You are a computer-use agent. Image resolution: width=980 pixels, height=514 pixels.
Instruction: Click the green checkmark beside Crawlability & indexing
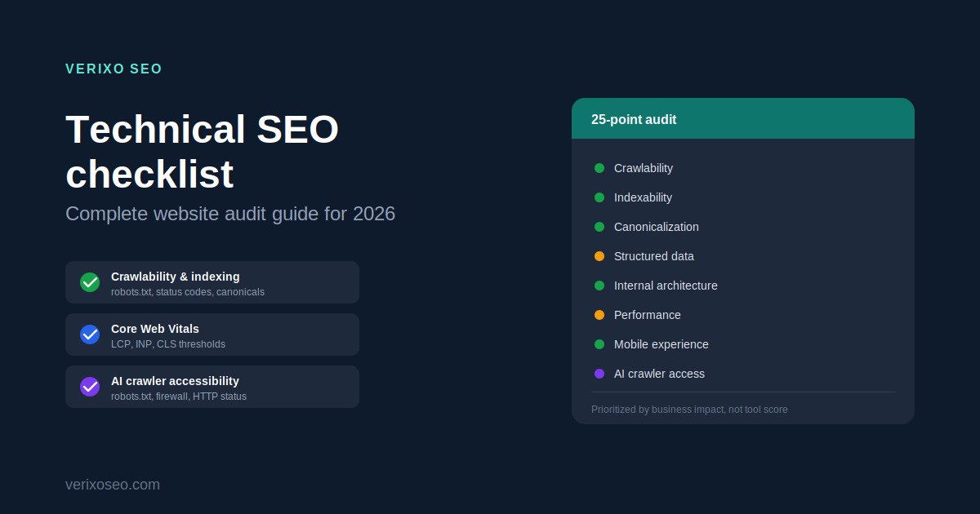pyautogui.click(x=90, y=282)
